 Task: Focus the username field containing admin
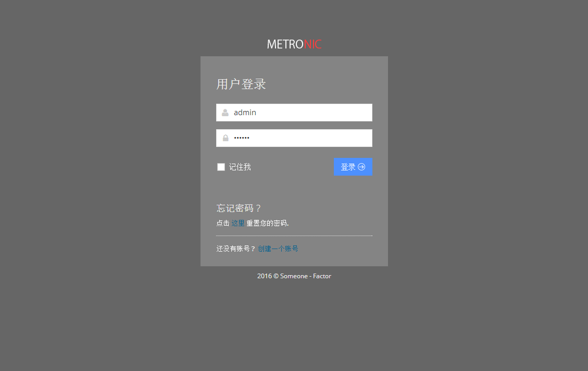point(294,113)
